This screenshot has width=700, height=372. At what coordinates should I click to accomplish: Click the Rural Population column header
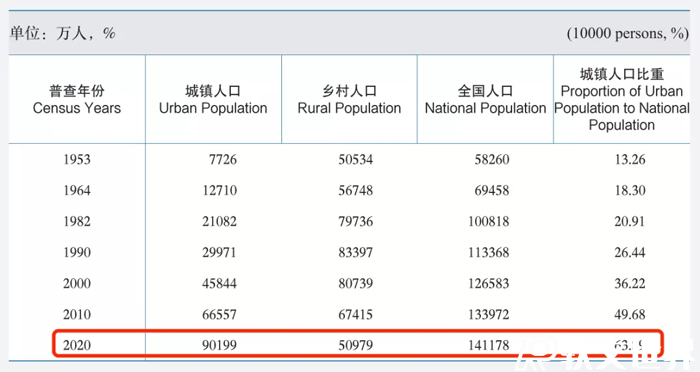point(349,99)
